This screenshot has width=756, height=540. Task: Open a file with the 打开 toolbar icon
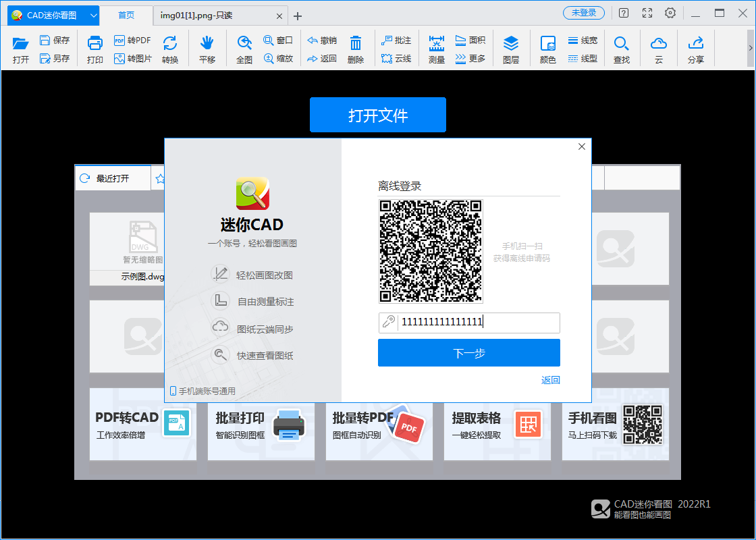click(x=21, y=49)
